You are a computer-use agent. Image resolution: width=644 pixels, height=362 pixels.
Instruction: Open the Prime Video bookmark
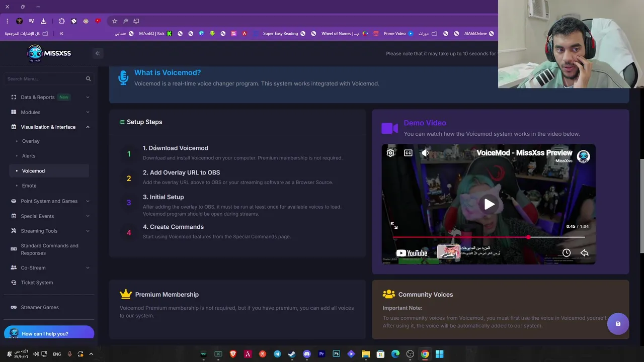398,34
